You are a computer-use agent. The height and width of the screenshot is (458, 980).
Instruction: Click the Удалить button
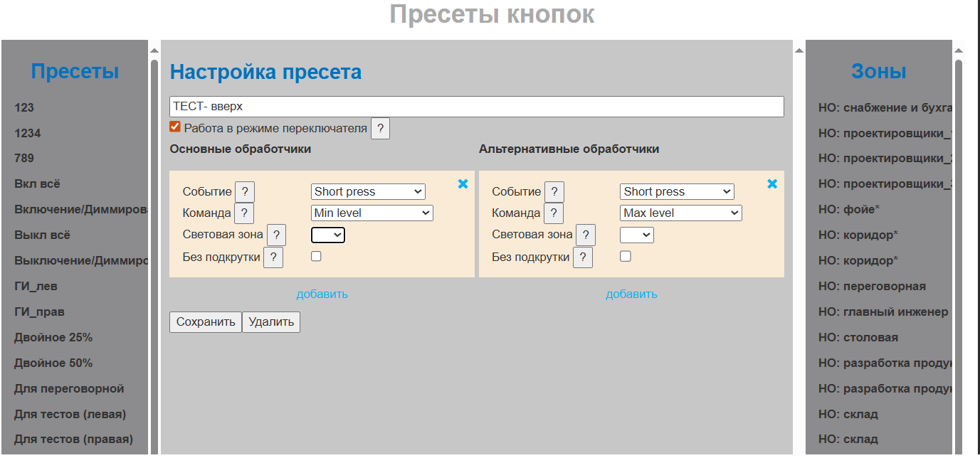pyautogui.click(x=271, y=322)
